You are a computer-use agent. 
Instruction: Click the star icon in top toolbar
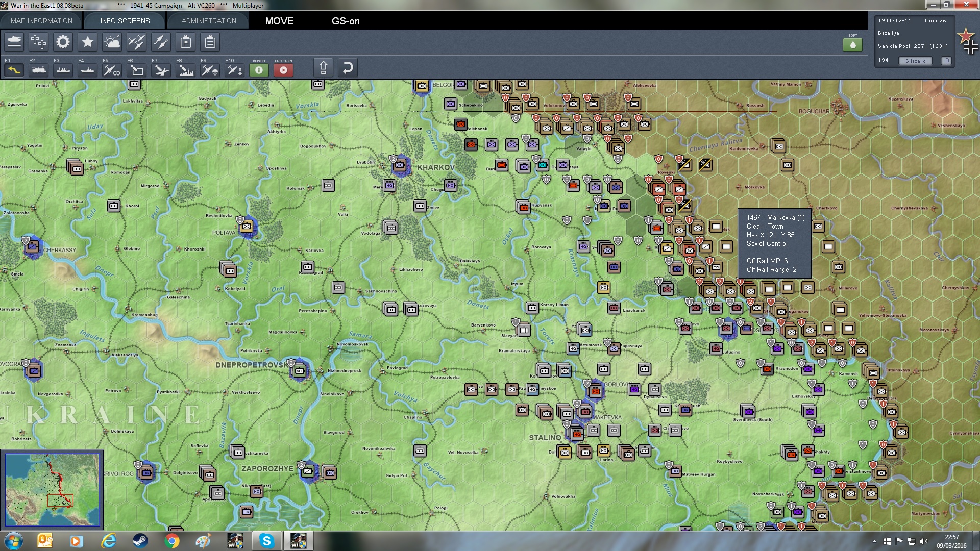coord(87,42)
